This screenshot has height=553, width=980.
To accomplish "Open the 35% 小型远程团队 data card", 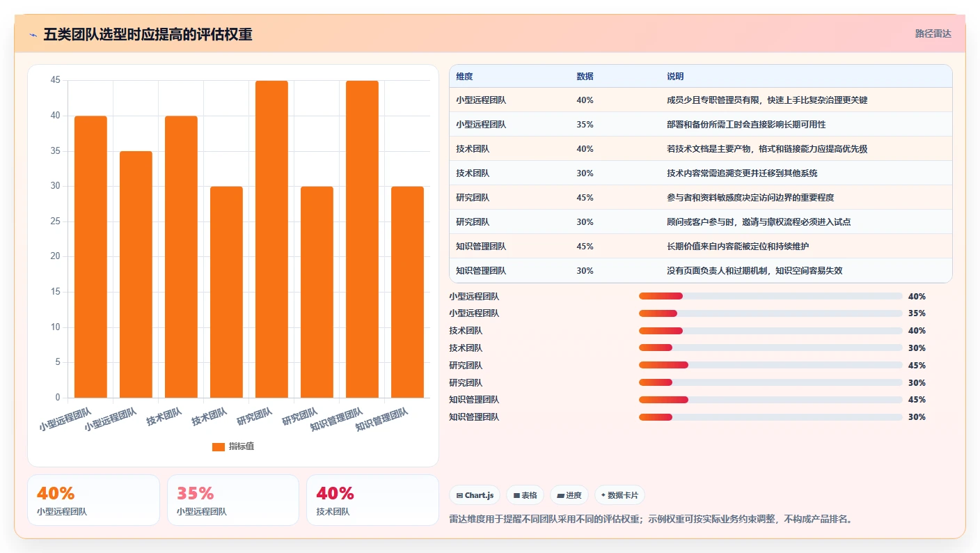I will click(233, 500).
